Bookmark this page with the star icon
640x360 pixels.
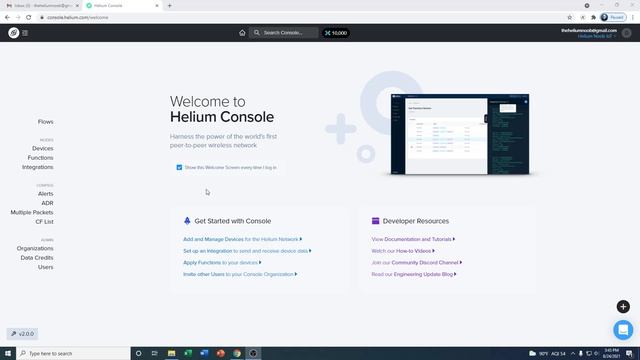(569, 18)
